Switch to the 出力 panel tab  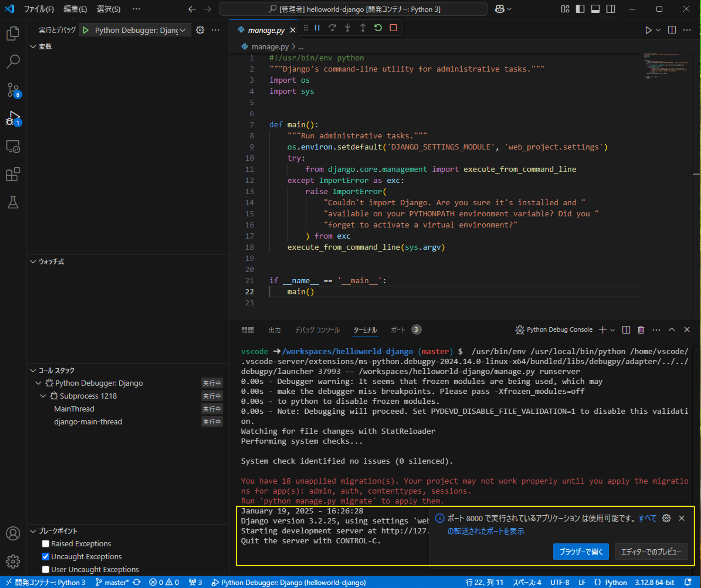[275, 330]
